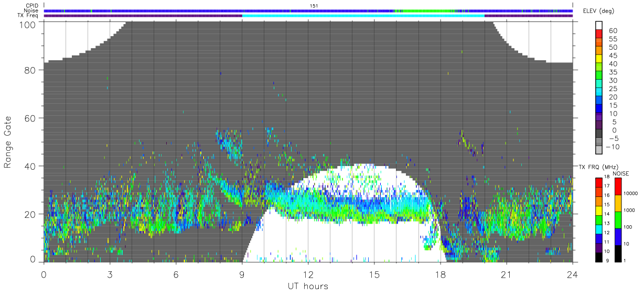Click the CPID label at top left
Viewport: 644px width, 297px height.
[31, 6]
